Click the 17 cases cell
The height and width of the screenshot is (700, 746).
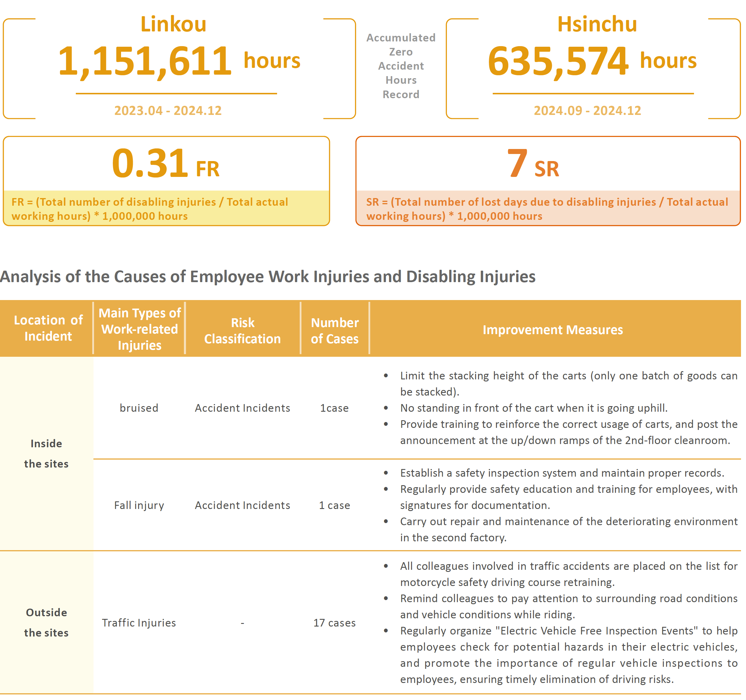click(334, 623)
